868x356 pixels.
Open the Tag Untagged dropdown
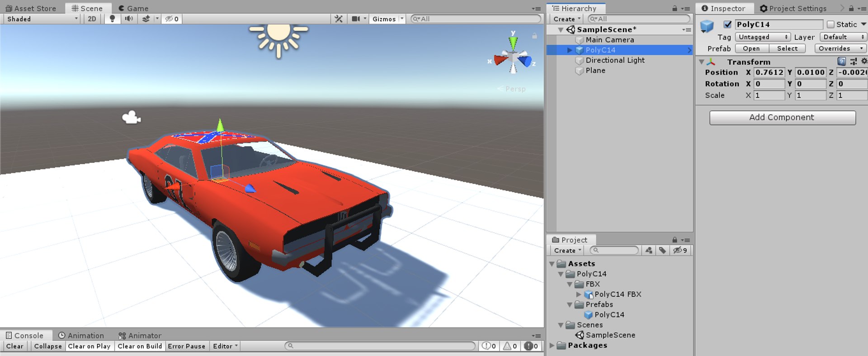click(763, 37)
